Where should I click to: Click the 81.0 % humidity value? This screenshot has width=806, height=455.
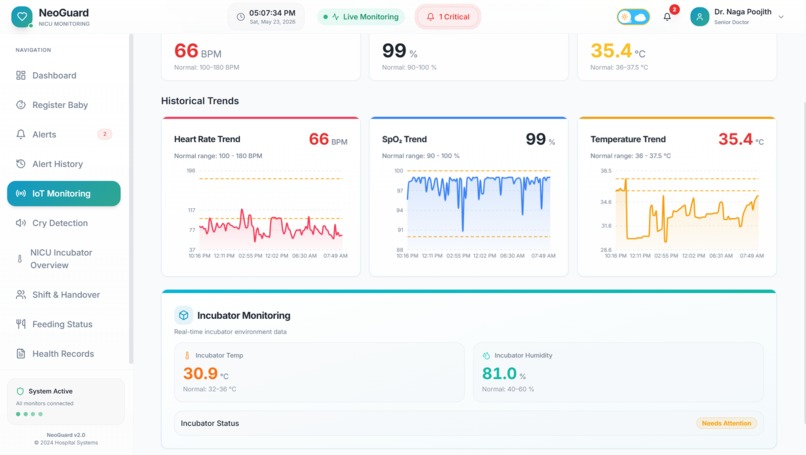[x=504, y=373]
